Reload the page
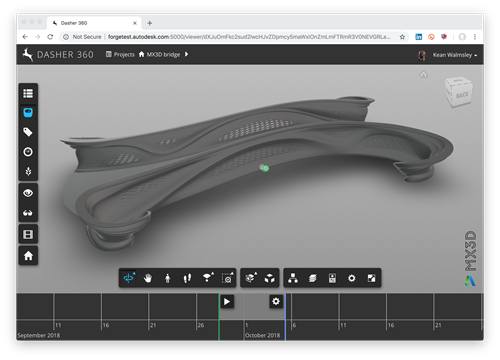This screenshot has height=360, width=500. click(50, 37)
